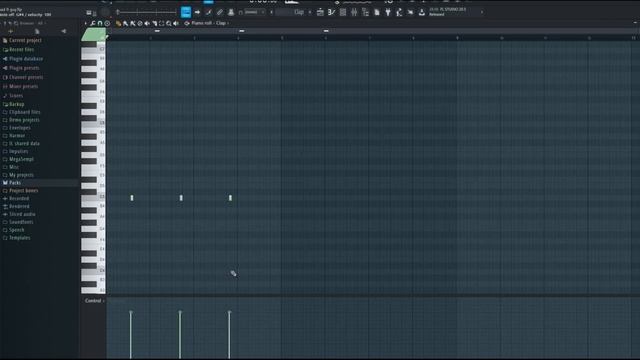Open Demo projects folder in browser
Viewport: 640px width, 360px height.
[21, 120]
